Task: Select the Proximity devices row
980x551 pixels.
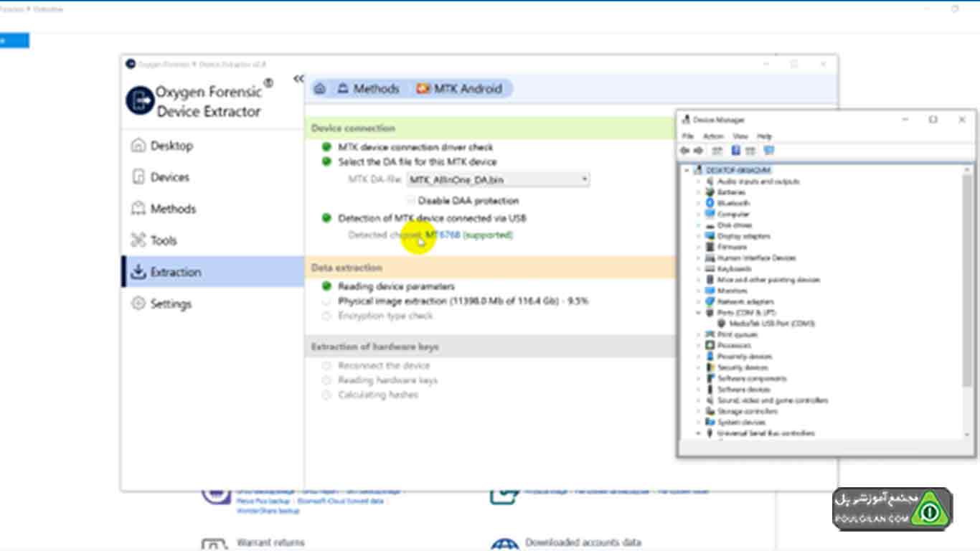Action: pyautogui.click(x=745, y=357)
